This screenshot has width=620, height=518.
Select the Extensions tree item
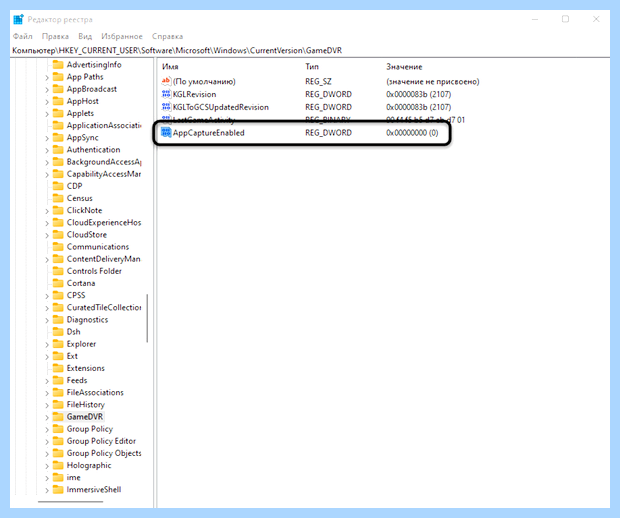click(x=86, y=368)
